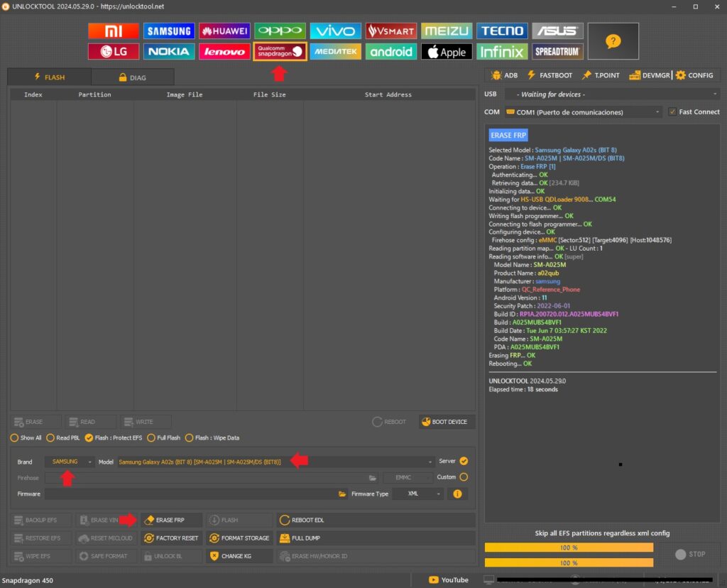Screen dimensions: 727x588
Task: Click the yellow question mark help icon
Action: coord(613,41)
